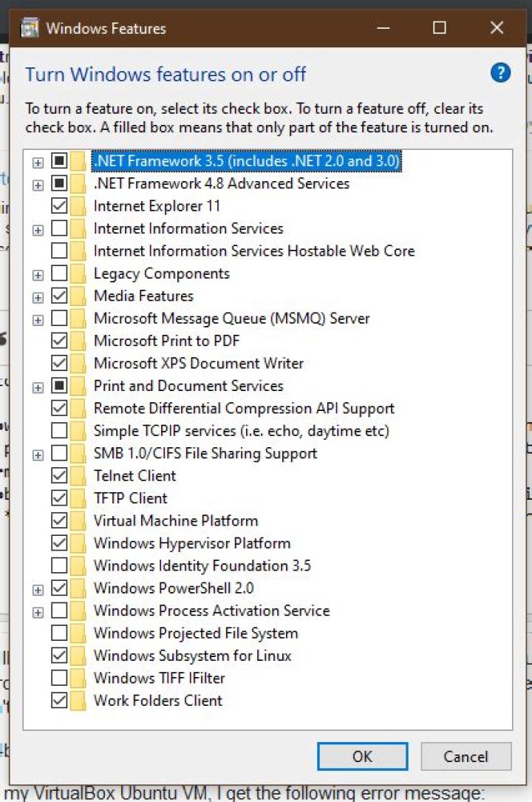Enable Internet Information Services Hostable Web Core checkbox
Viewport: 532px width, 802px height.
coord(59,251)
